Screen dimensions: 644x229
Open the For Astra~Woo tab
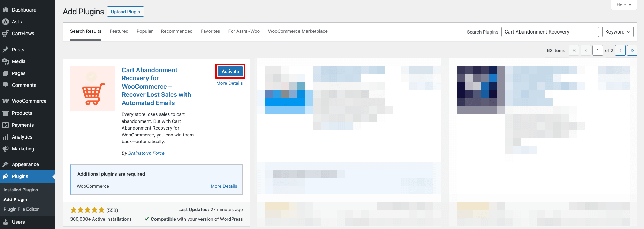click(244, 31)
